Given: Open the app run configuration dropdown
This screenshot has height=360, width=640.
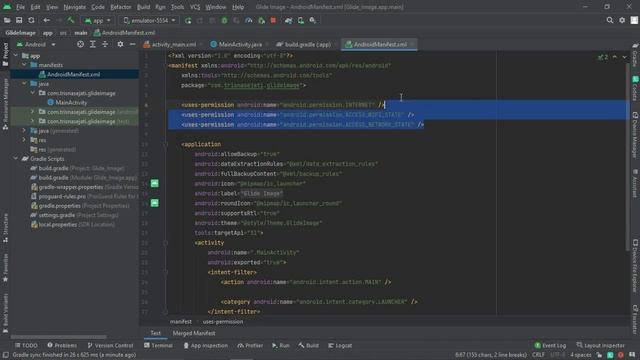Looking at the screenshot, I should point(98,20).
